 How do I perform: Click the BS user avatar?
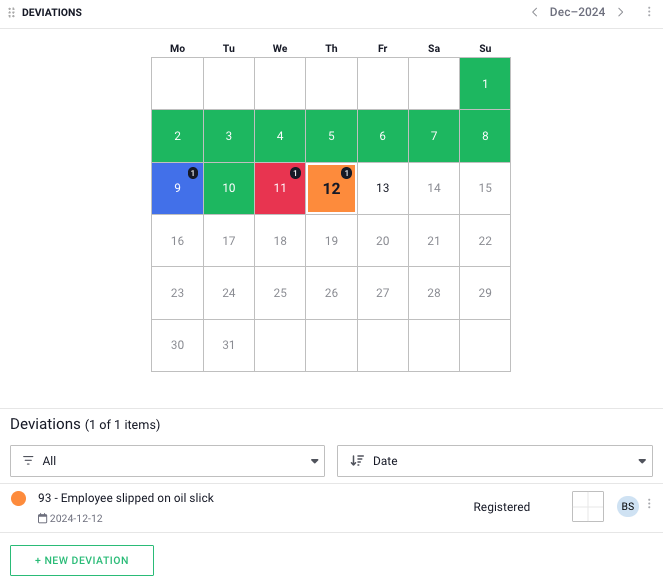pos(627,507)
